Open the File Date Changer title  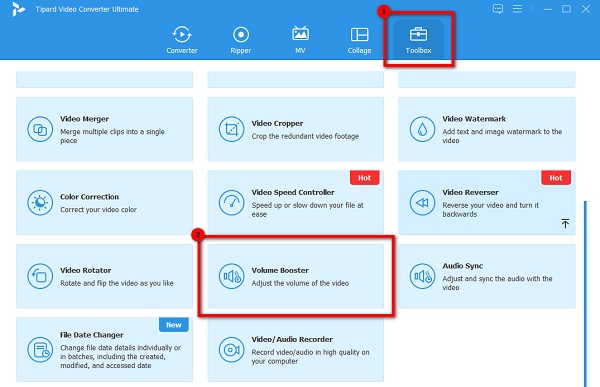[x=92, y=335]
